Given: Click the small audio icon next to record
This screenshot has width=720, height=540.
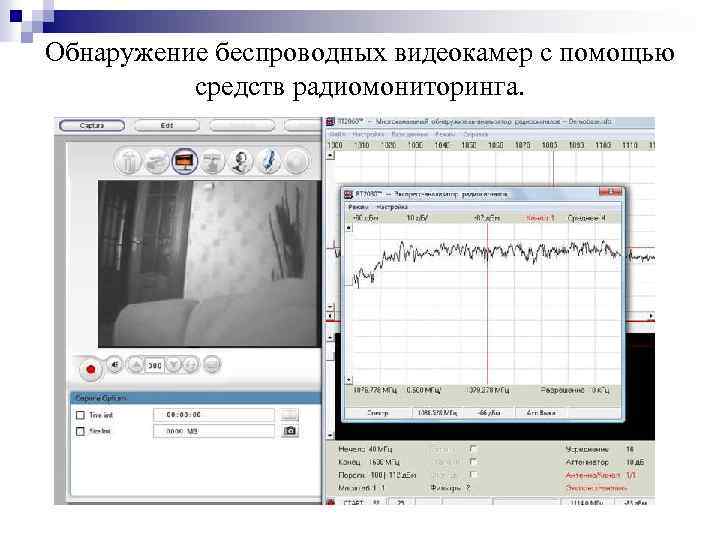Looking at the screenshot, I should pos(115,365).
